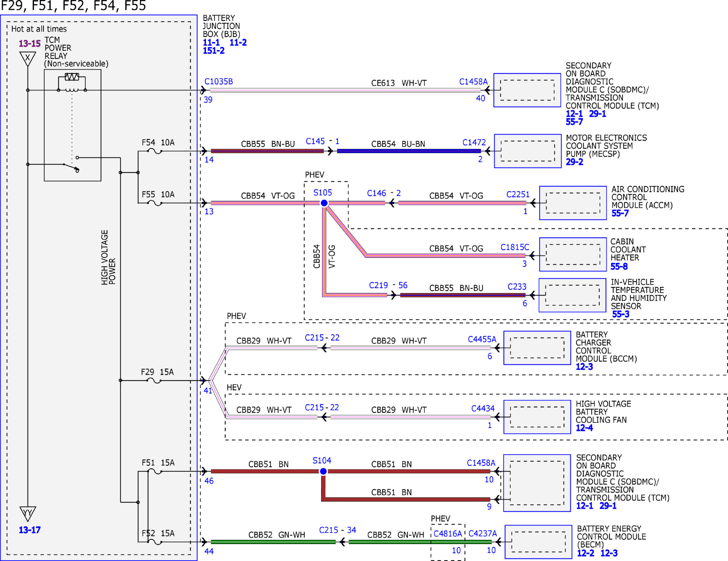
Task: Select the F29 15A fuse symbol
Action: pyautogui.click(x=154, y=380)
